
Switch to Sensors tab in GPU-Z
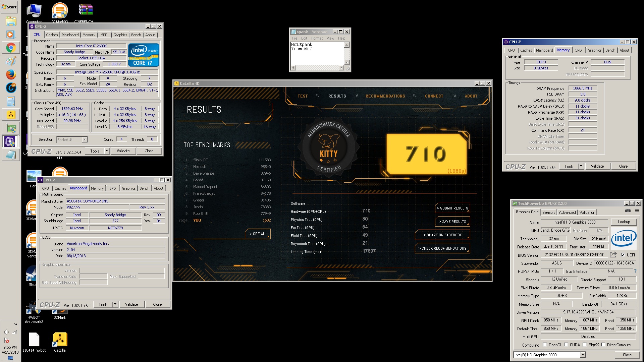pos(549,213)
